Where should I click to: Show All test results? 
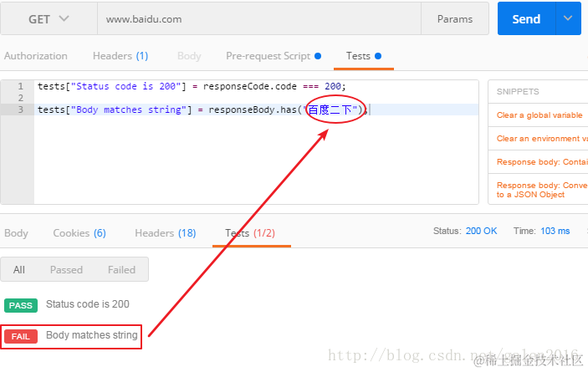[x=18, y=269]
